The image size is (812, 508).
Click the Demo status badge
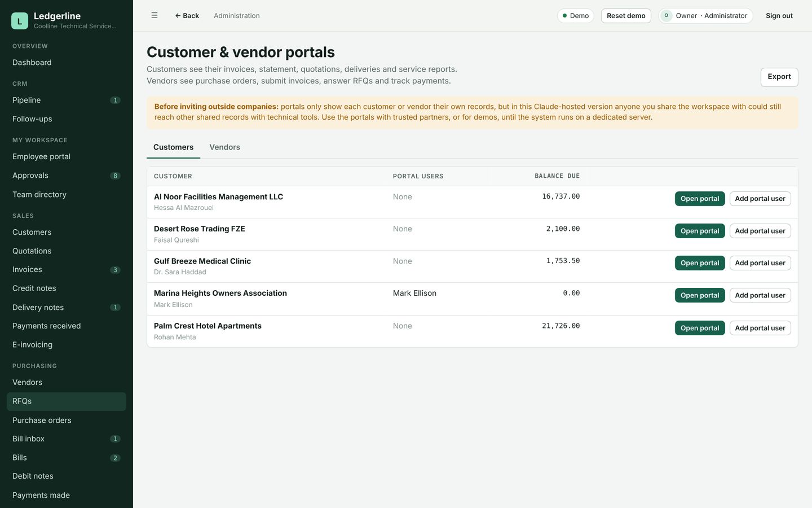(x=576, y=16)
